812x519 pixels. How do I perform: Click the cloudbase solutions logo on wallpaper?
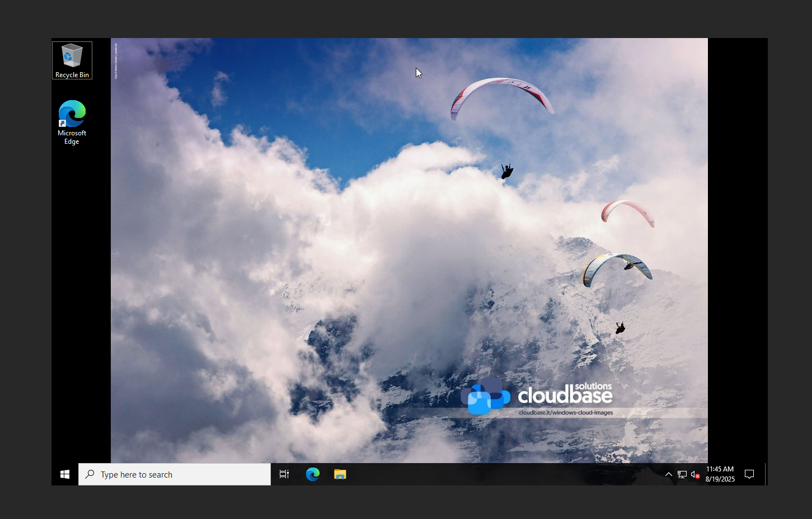537,395
